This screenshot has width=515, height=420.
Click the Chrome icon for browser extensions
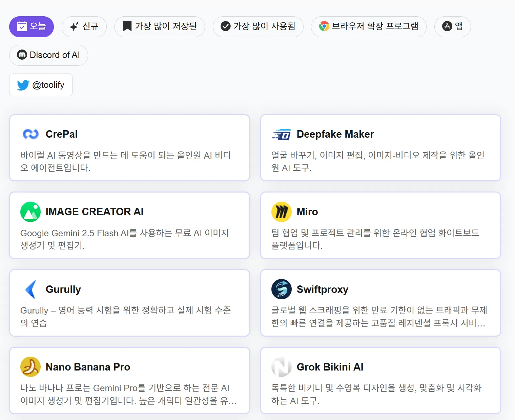pos(324,26)
